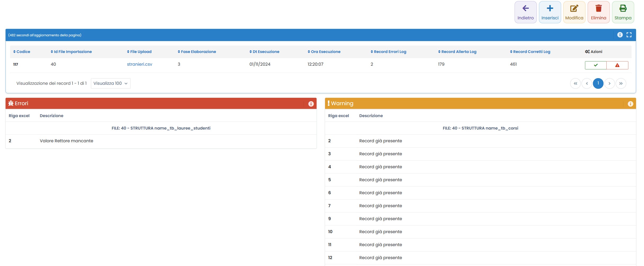Select the Valore Rettore mancante error row
Viewport: 644px width, 266px height.
[x=66, y=141]
